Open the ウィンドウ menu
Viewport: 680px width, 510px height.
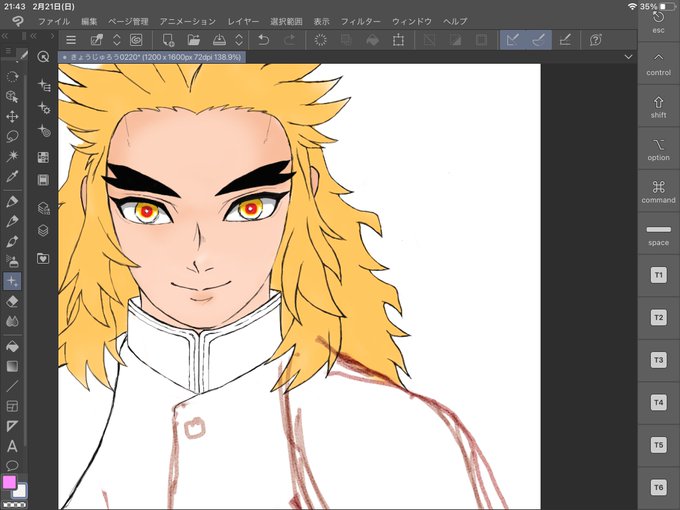412,21
